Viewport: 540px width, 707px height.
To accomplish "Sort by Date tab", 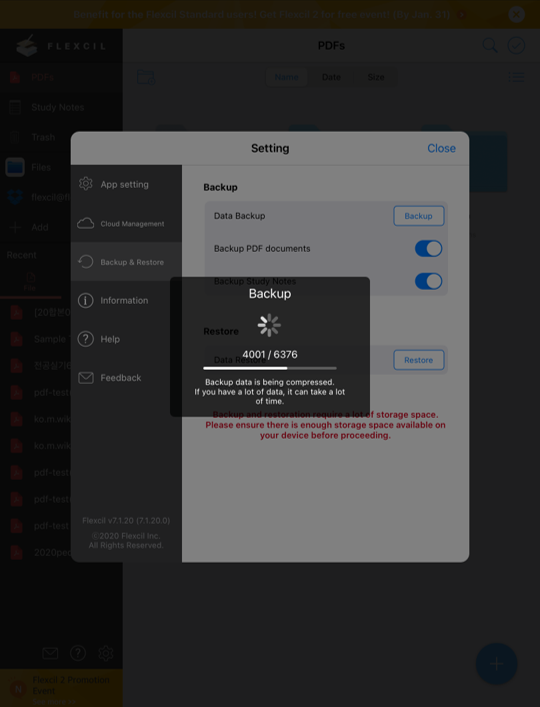I will [331, 77].
